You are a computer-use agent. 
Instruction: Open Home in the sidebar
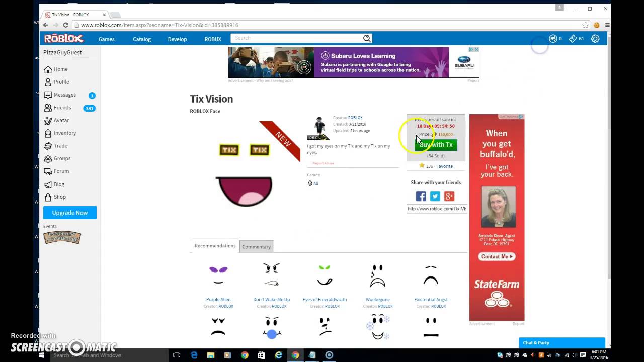click(55, 69)
